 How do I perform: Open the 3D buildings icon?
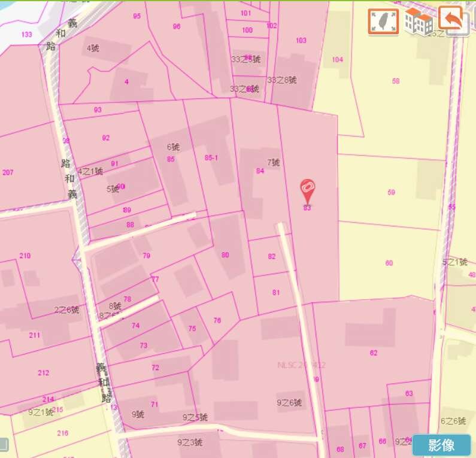point(419,22)
